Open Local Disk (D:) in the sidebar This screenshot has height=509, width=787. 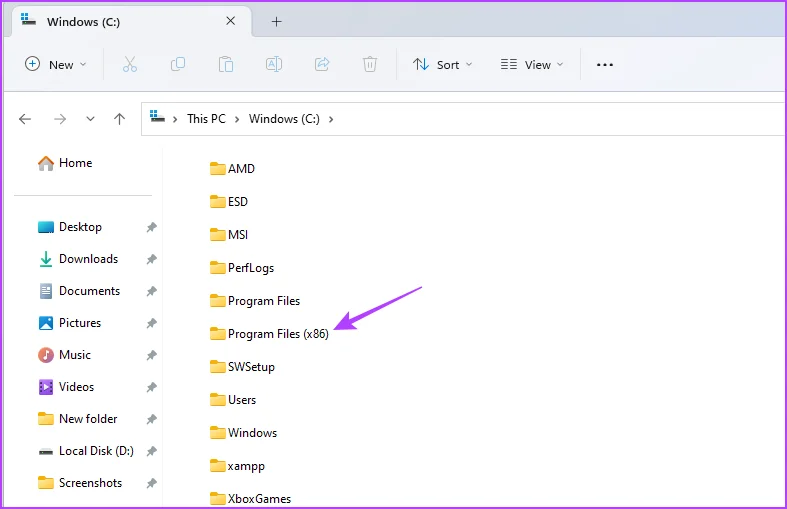86,451
